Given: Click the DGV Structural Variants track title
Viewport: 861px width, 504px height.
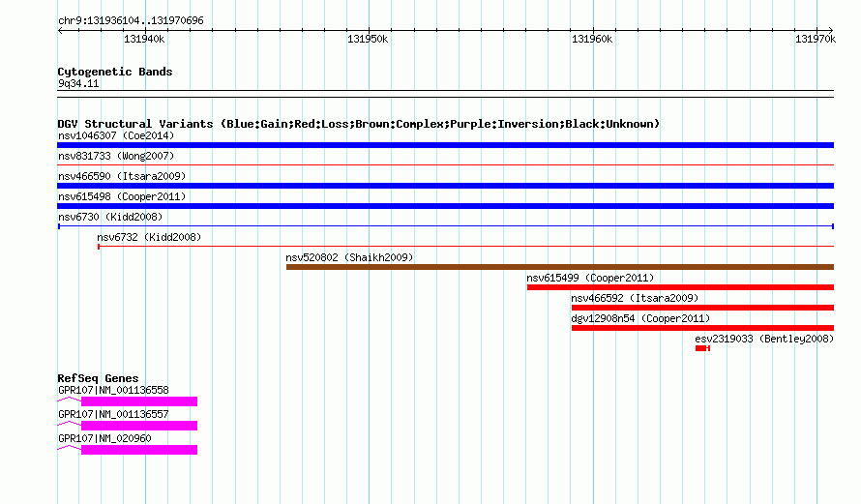Looking at the screenshot, I should point(359,124).
